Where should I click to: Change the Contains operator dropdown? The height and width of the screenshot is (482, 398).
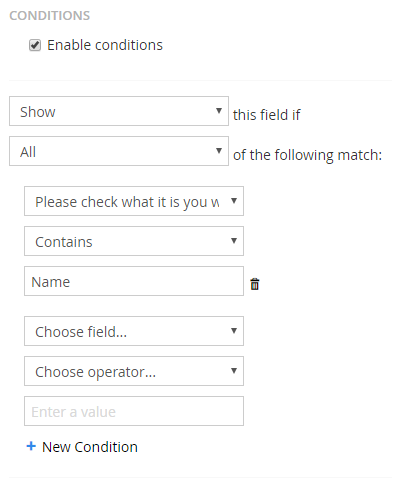pyautogui.click(x=134, y=241)
